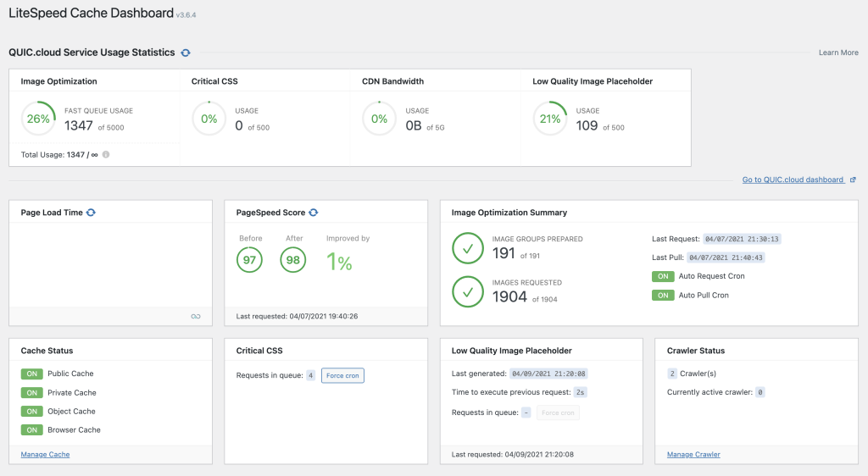This screenshot has width=868, height=476.
Task: Click the Total Usage: 1347 / ∞ text
Action: [x=59, y=155]
